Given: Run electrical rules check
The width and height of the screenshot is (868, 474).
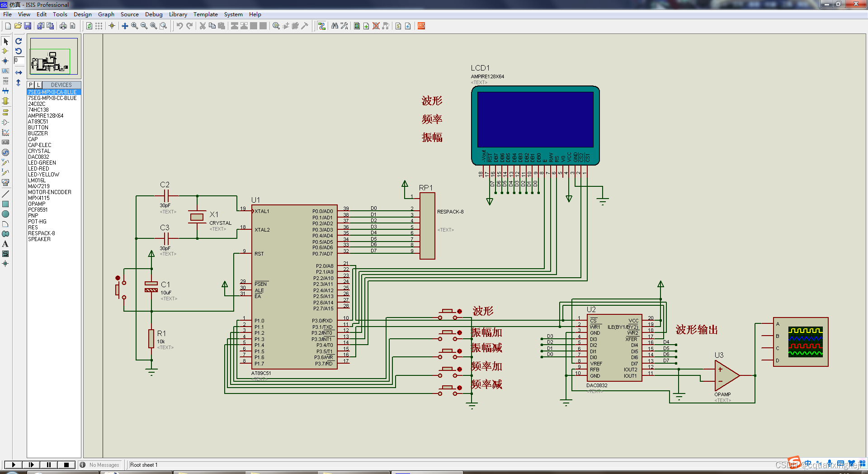Looking at the screenshot, I should (x=408, y=26).
